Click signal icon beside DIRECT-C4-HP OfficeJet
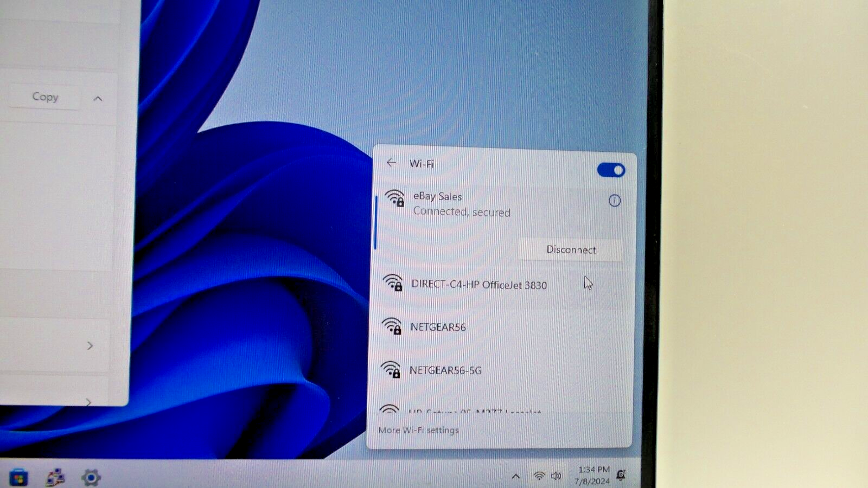 click(x=392, y=283)
